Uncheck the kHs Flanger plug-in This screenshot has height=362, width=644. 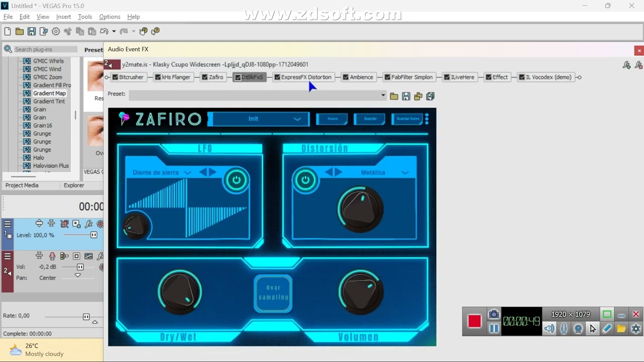[158, 77]
